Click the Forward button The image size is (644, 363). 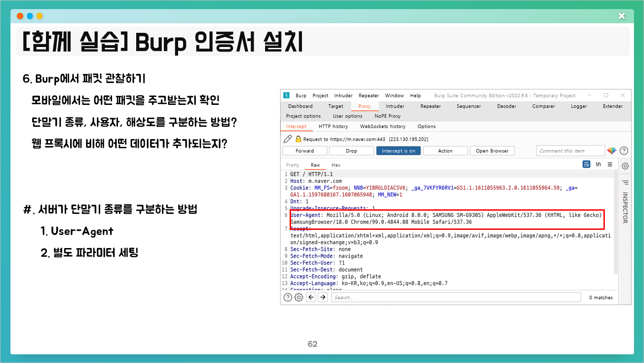tap(305, 150)
